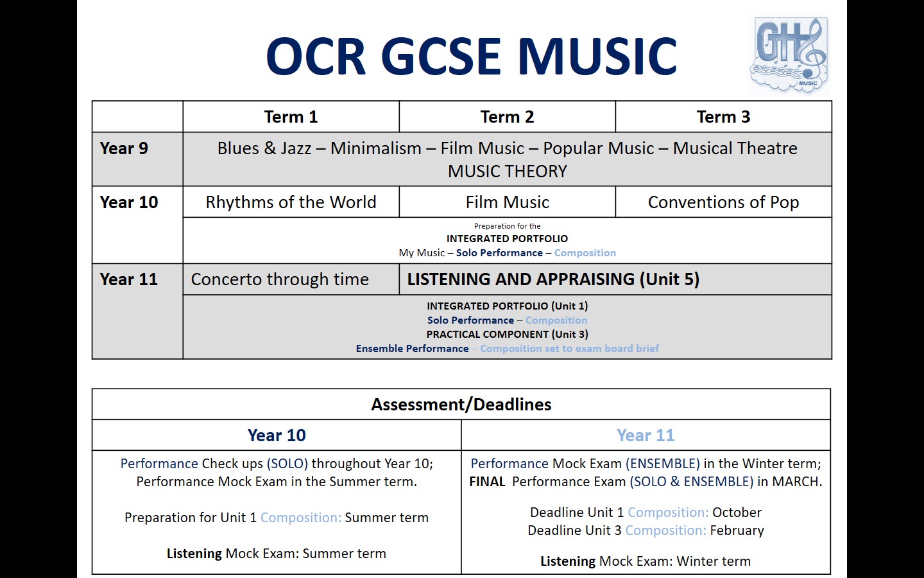Screen dimensions: 924x578
Task: Click the OCR GCSE MUSIC title
Action: point(472,56)
